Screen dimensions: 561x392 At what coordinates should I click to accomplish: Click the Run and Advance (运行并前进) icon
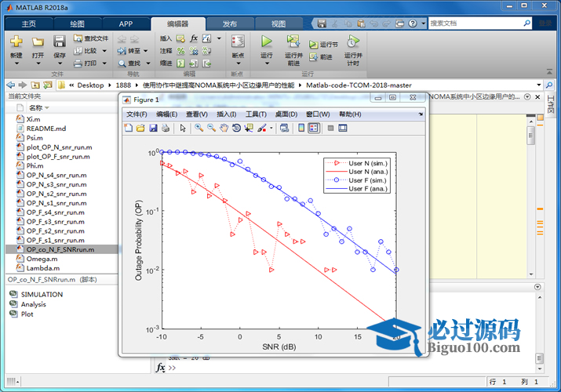(x=293, y=42)
